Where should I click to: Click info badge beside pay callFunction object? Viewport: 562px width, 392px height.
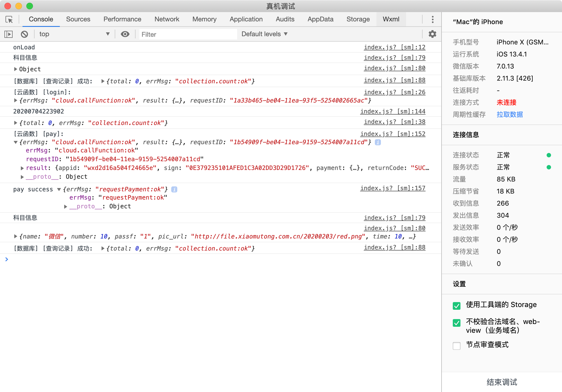click(x=378, y=142)
